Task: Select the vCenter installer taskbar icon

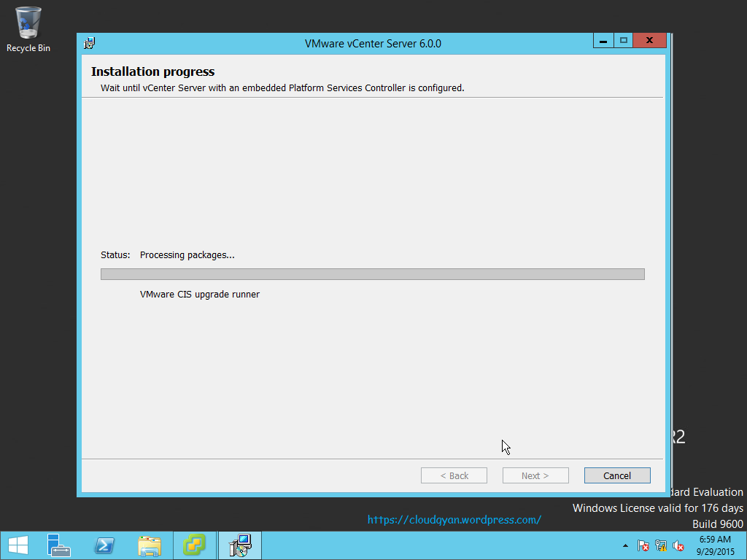Action: click(x=239, y=545)
